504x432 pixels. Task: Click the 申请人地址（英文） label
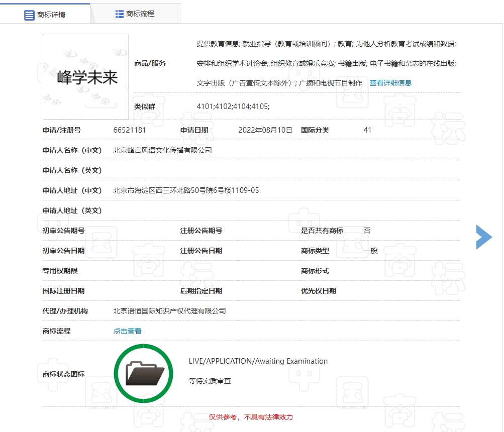coord(72,210)
